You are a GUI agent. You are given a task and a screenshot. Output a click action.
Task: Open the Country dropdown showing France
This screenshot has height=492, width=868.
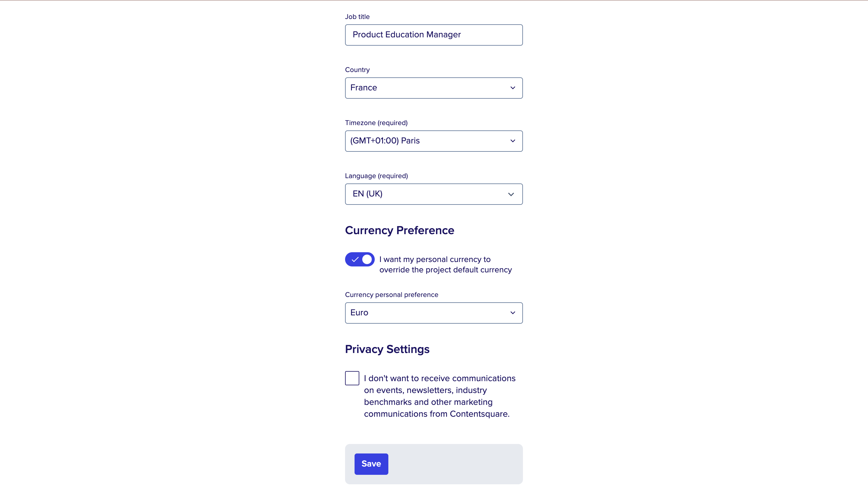tap(433, 88)
